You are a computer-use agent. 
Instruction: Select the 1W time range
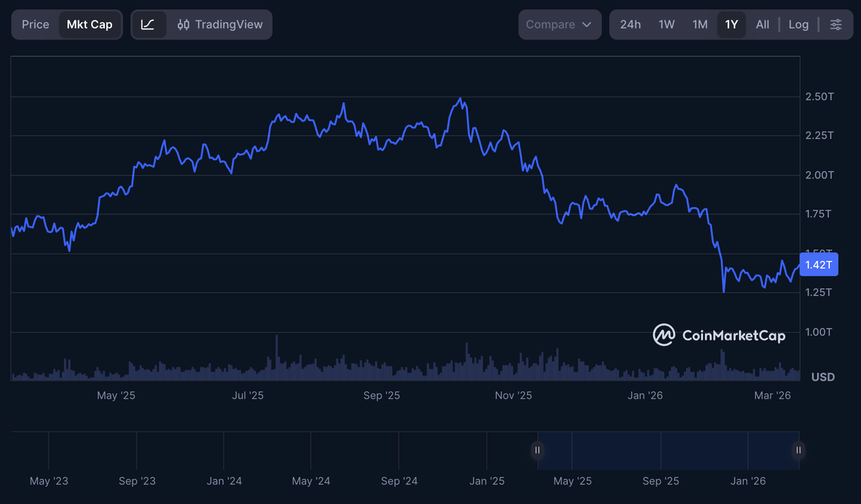tap(667, 24)
